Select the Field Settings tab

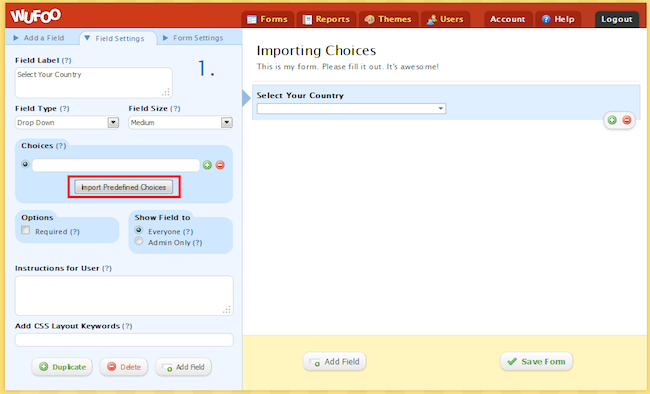tap(119, 38)
